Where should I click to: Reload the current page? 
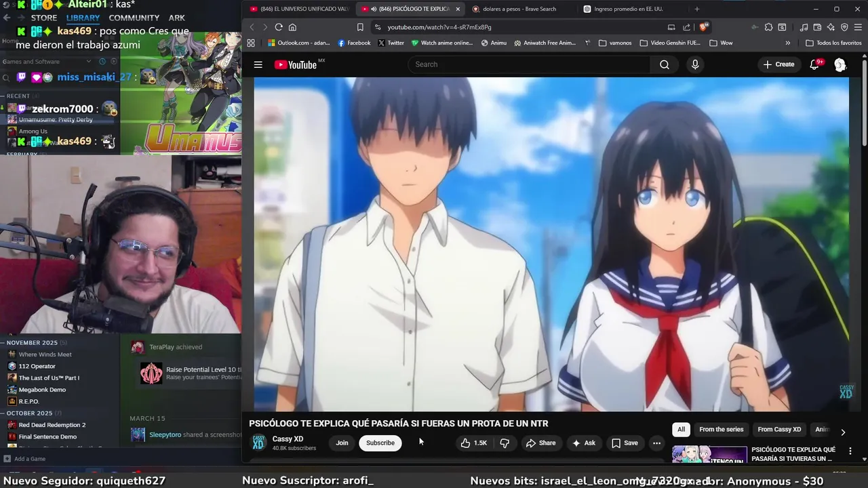pos(278,27)
